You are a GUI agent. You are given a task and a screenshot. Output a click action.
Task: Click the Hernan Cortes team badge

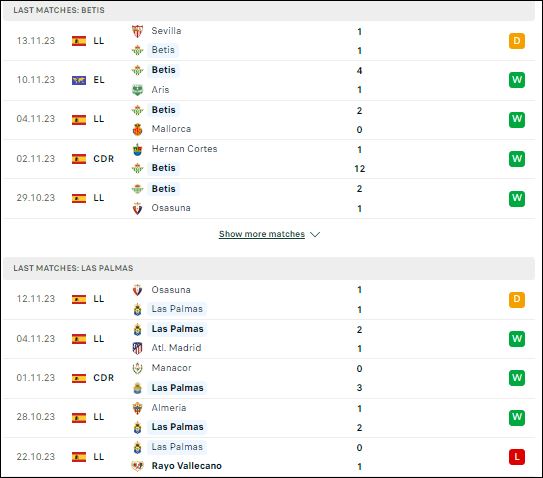(x=137, y=149)
